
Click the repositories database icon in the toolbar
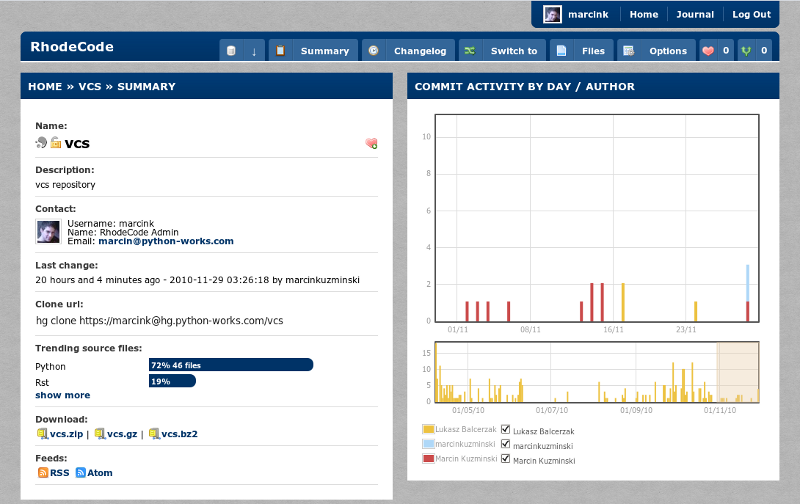tap(232, 51)
